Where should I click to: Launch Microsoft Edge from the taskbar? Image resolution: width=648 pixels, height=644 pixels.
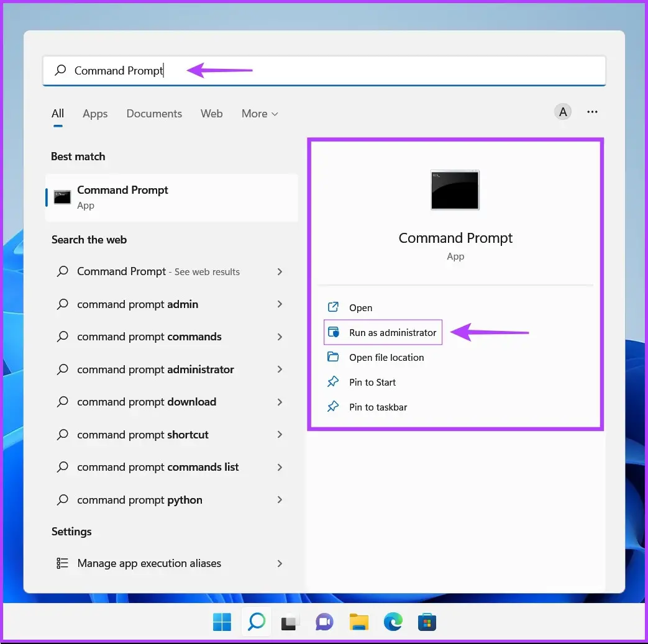(393, 622)
